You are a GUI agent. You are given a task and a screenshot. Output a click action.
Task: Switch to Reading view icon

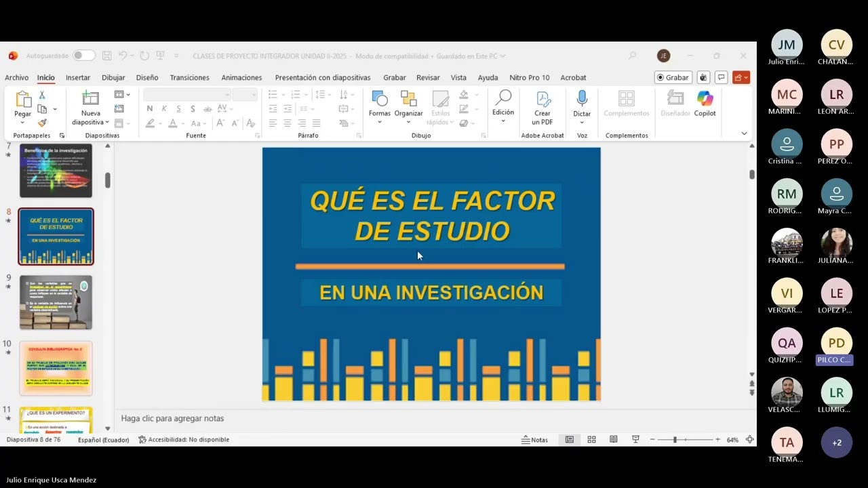point(613,440)
